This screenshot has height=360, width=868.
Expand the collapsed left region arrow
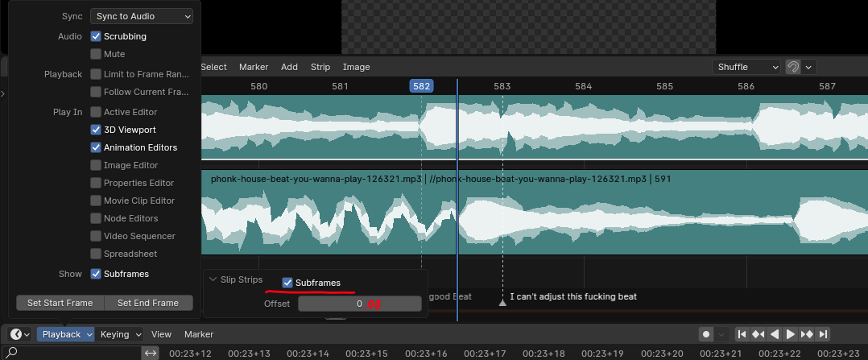[x=2, y=94]
